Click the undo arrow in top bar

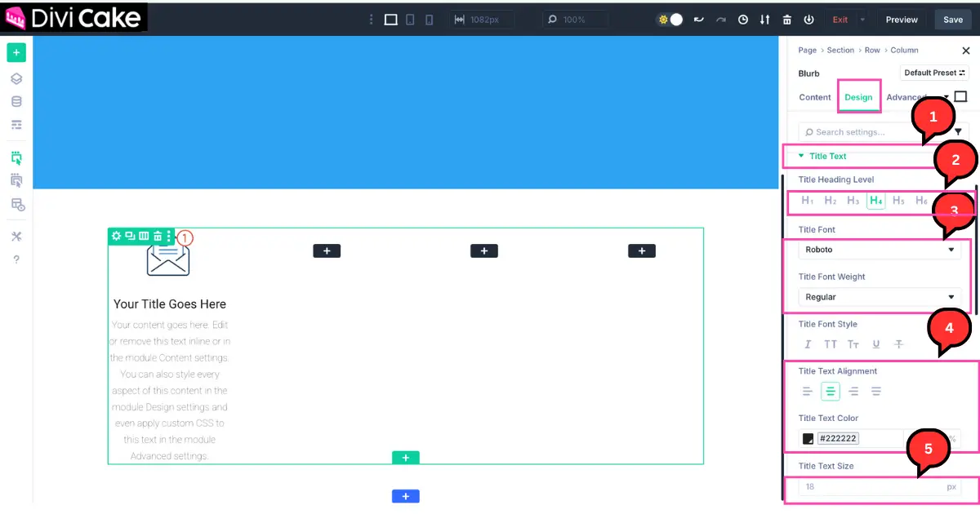699,20
